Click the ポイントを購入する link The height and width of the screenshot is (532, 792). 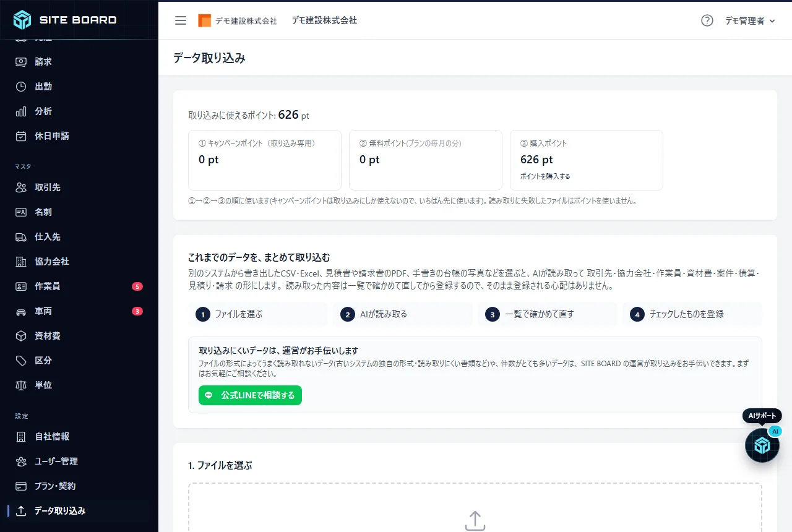[545, 176]
